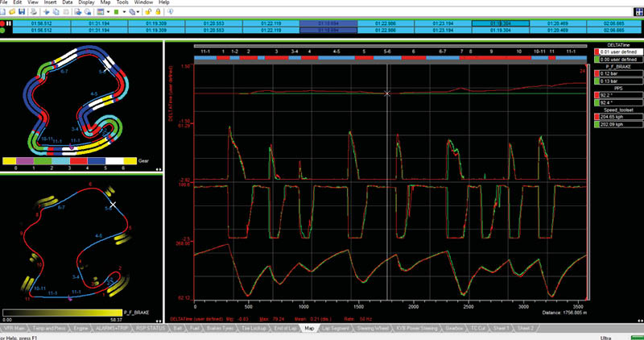Click the white X cursor on brake track map
Screen dimensions: 644x340
[x=114, y=204]
